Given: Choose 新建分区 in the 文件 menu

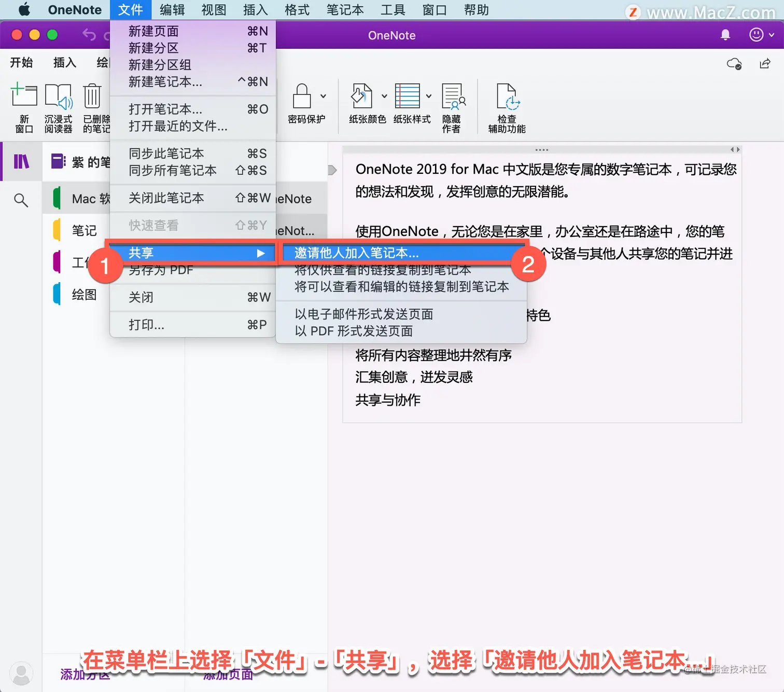Looking at the screenshot, I should point(193,48).
